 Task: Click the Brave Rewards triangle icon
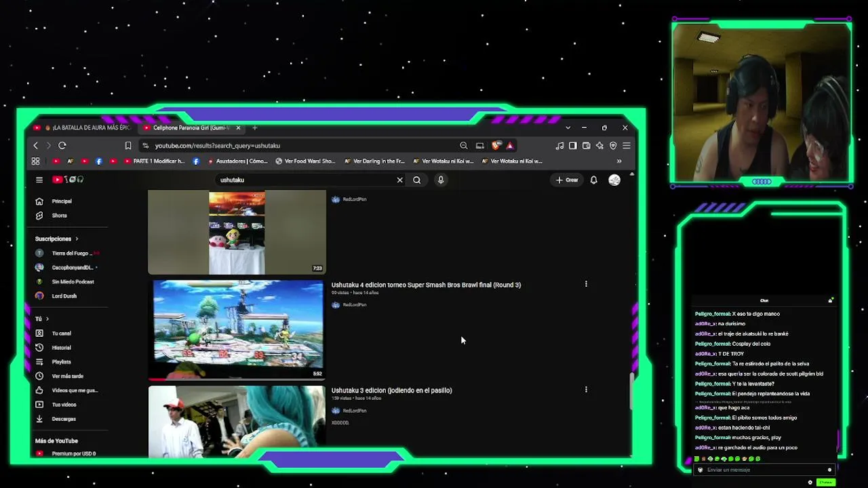[510, 146]
